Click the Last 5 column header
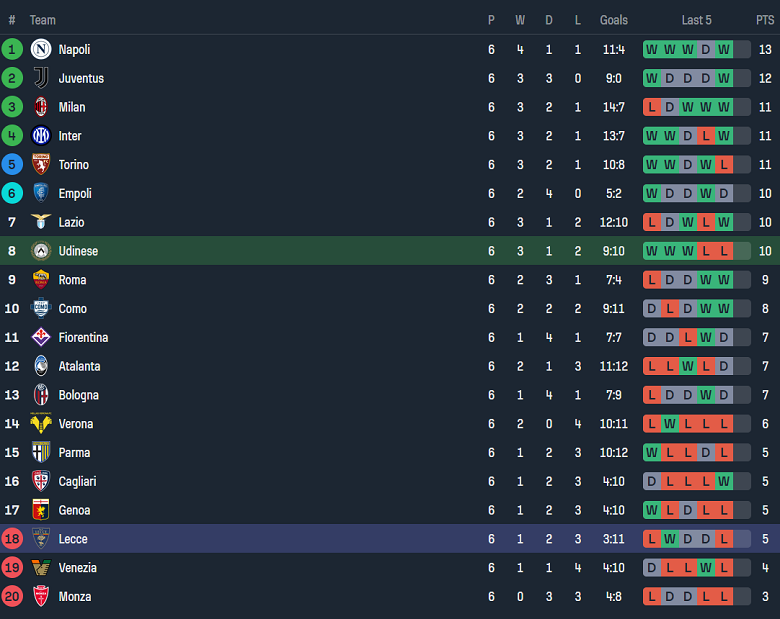Screen dimensions: 780x619 [697, 20]
